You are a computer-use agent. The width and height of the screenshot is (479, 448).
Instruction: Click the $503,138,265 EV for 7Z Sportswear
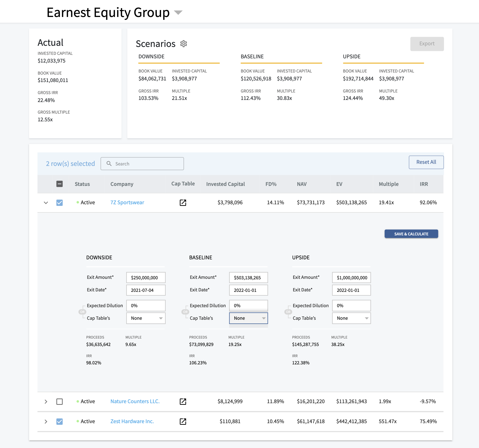pos(352,203)
